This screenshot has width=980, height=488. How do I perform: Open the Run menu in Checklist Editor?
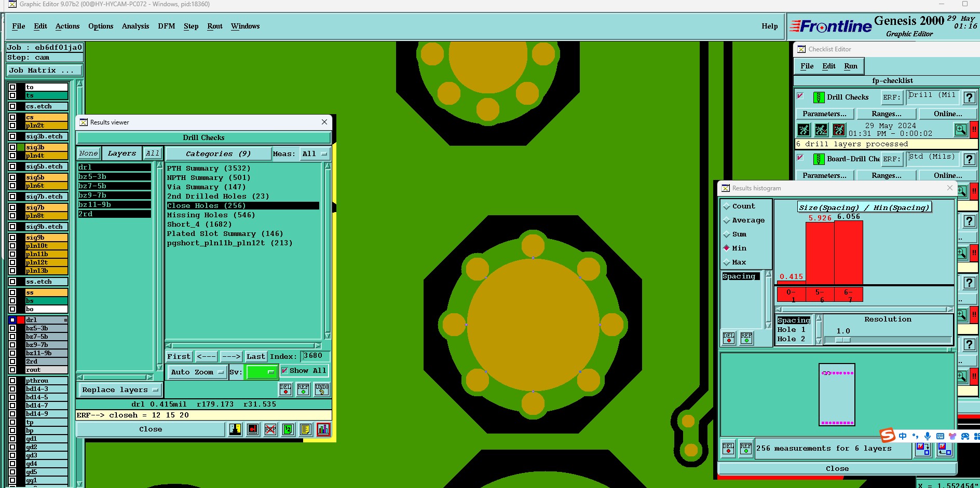click(x=851, y=66)
